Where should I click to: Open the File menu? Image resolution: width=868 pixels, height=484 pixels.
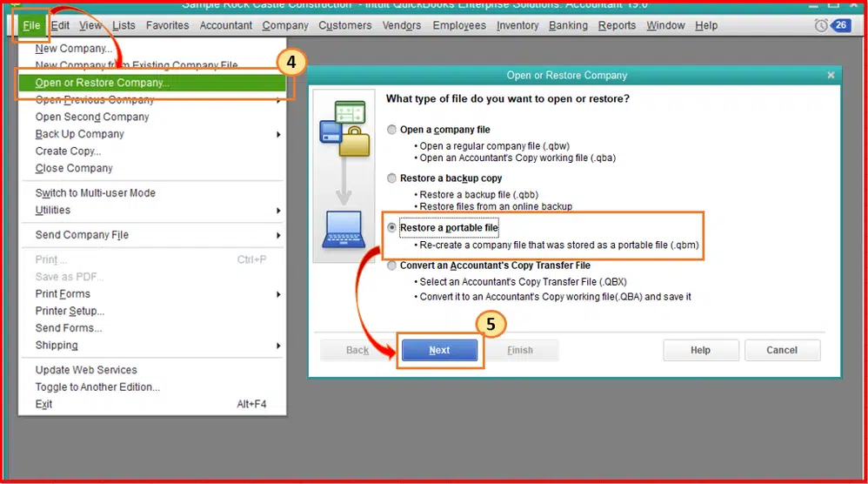31,25
